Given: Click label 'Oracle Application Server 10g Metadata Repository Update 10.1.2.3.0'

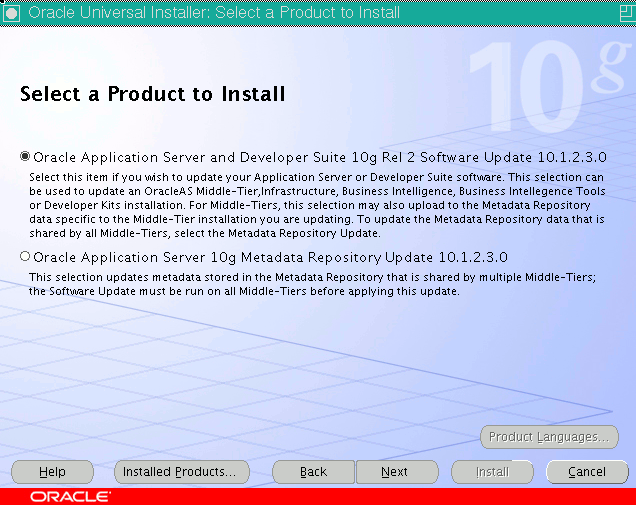Looking at the screenshot, I should click(271, 258).
